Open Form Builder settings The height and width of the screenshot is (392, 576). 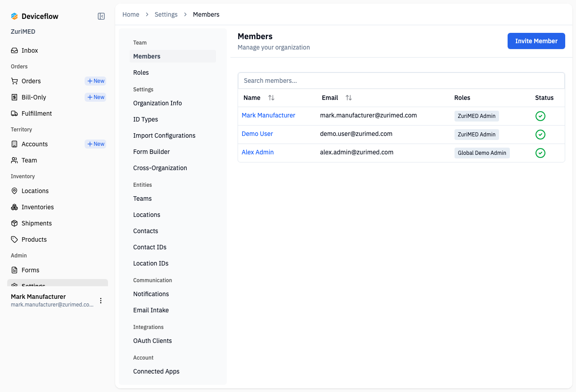tap(173, 152)
